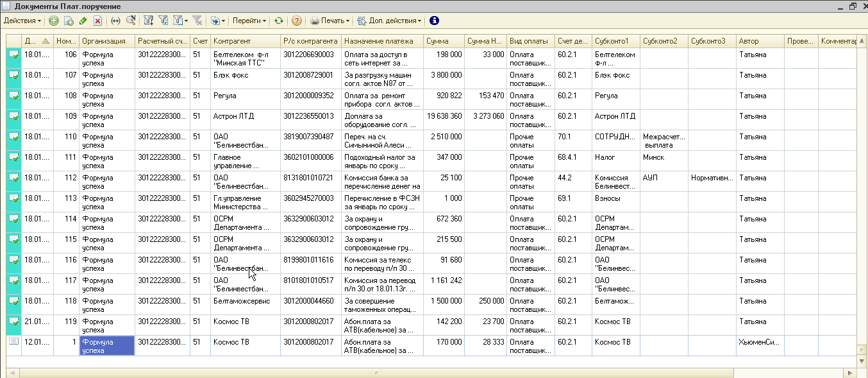Click the Сумма column header

443,41
